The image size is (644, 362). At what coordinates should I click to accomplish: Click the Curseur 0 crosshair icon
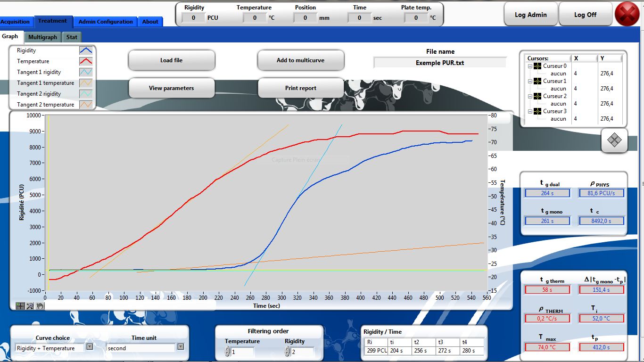[x=537, y=66]
